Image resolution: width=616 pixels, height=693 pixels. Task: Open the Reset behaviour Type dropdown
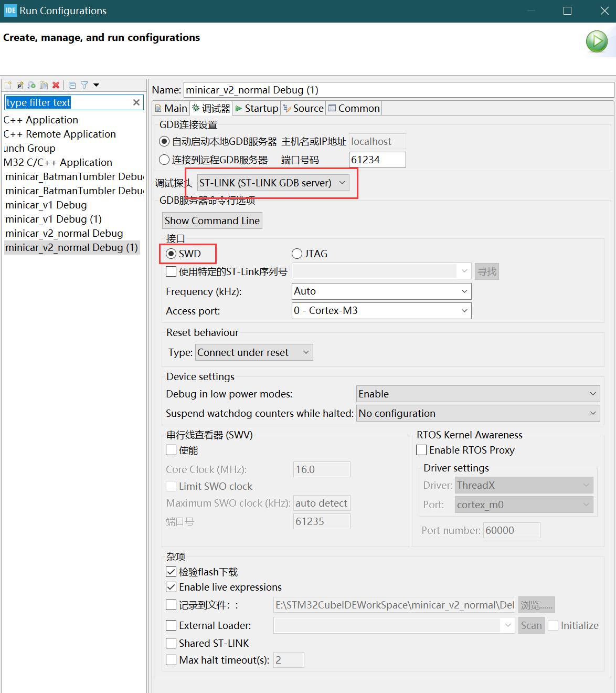click(254, 352)
